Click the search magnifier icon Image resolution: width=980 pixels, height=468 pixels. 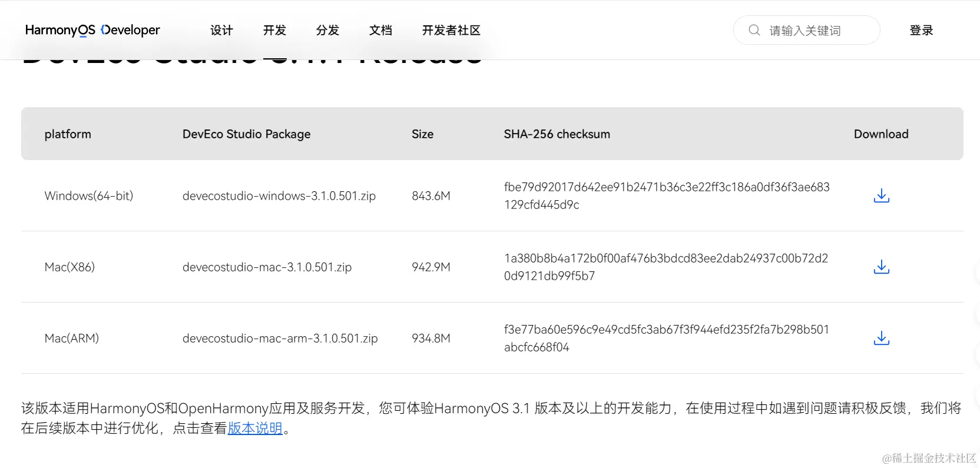coord(754,30)
